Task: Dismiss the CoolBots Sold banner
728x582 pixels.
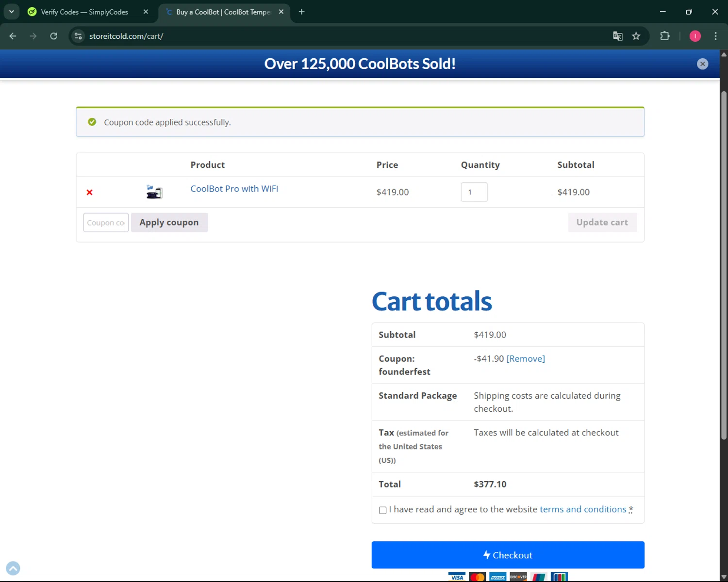Action: 702,64
